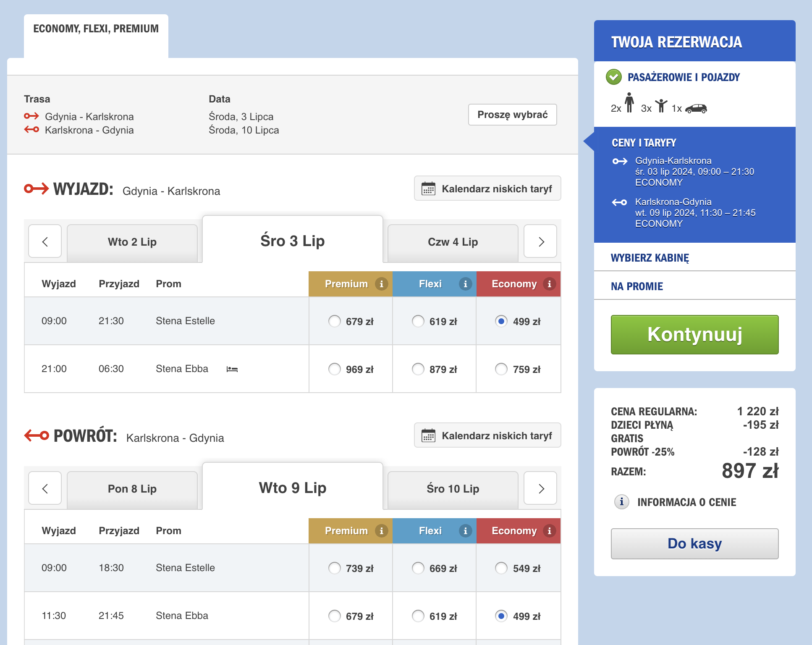812x645 pixels.
Task: Select Economy 499 zł on 09:00 departure
Action: click(x=501, y=321)
